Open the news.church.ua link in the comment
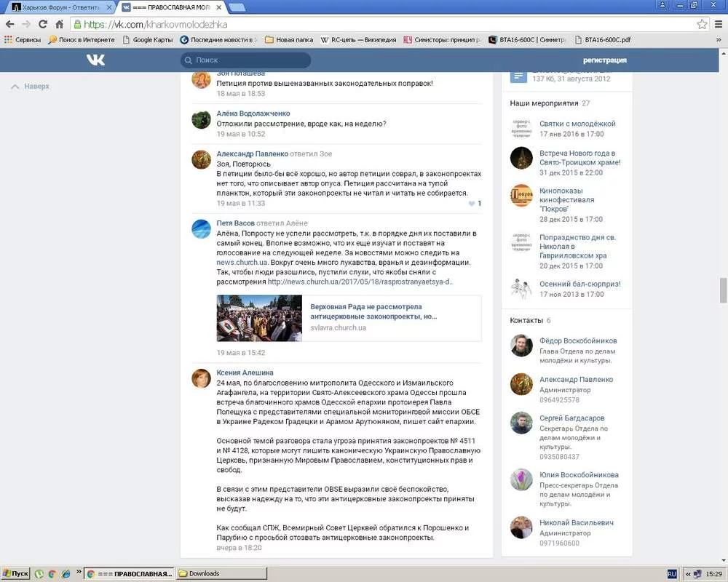The width and height of the screenshot is (728, 582). pyautogui.click(x=242, y=262)
